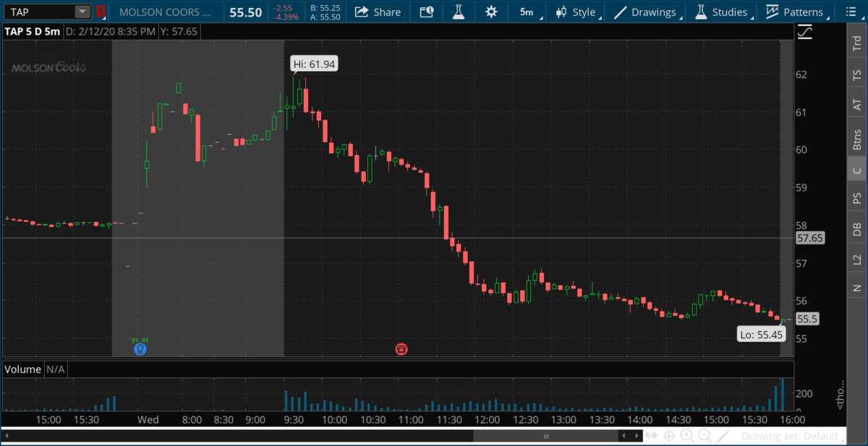Image resolution: width=868 pixels, height=446 pixels.
Task: Open chart settings gear icon
Action: [492, 12]
